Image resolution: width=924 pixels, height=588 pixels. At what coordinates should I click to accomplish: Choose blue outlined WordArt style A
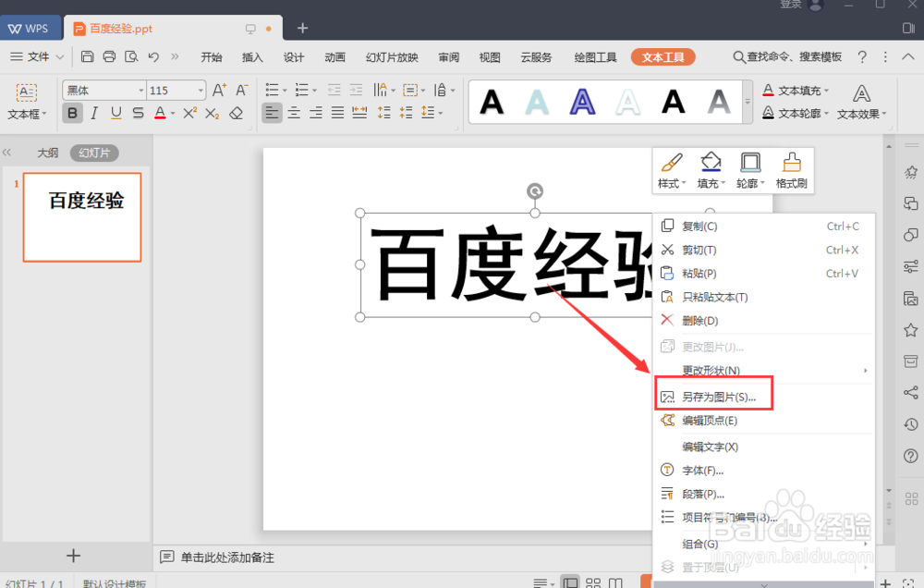[x=582, y=102]
